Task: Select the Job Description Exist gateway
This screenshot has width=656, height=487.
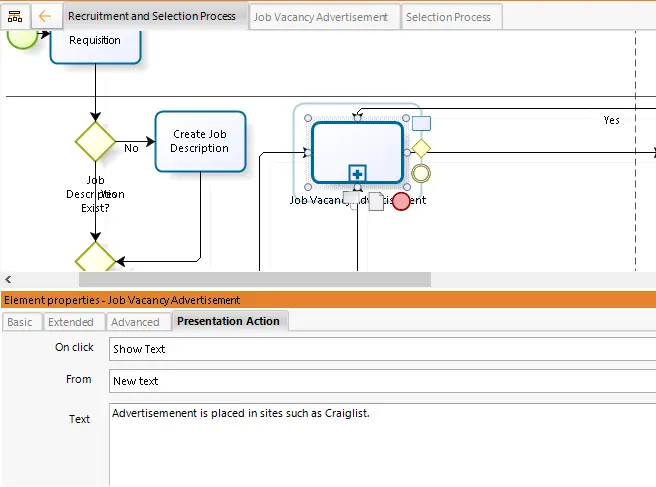Action: [x=95, y=141]
